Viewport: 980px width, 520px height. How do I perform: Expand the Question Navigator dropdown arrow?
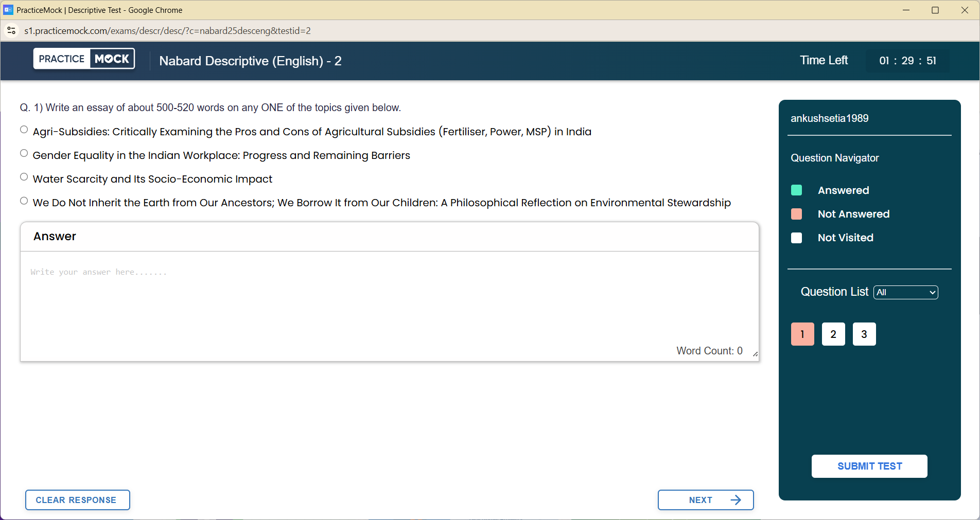tap(932, 292)
